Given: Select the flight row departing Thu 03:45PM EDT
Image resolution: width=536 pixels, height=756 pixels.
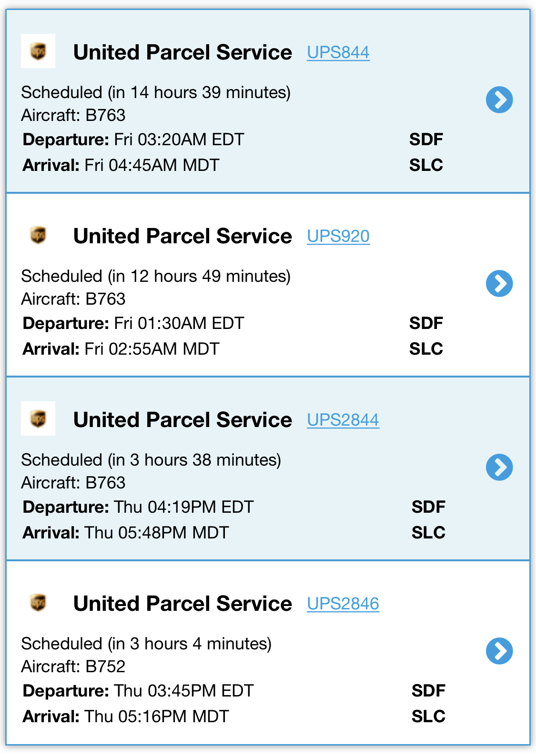Looking at the screenshot, I should pyautogui.click(x=268, y=652).
